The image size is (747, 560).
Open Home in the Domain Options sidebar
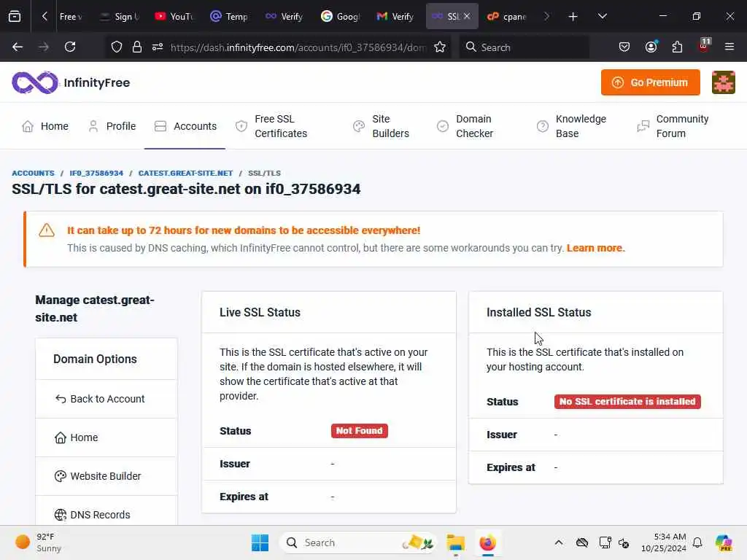tap(107, 437)
